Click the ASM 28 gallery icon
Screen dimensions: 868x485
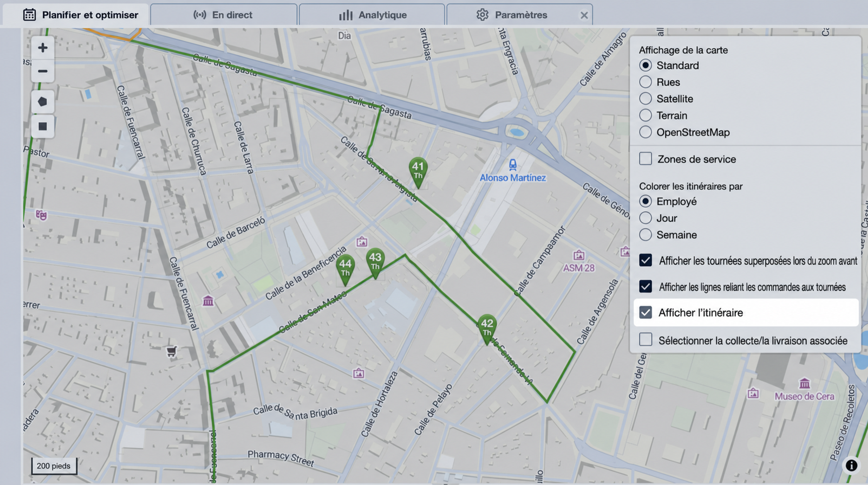pyautogui.click(x=579, y=255)
